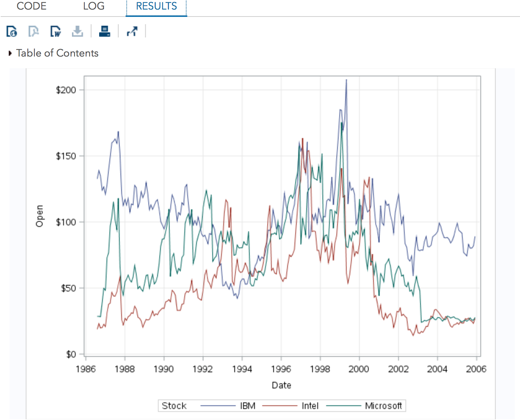Download results as a PDF file
520x420 pixels.
[x=33, y=31]
